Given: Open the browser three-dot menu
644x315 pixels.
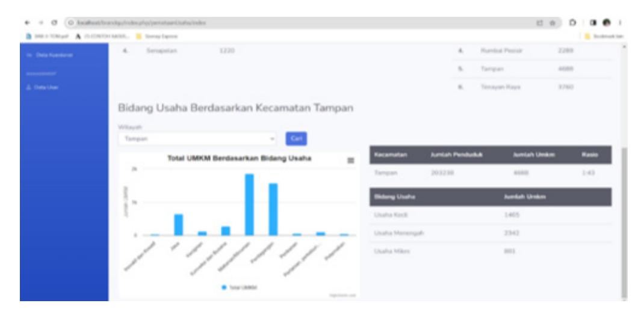Looking at the screenshot, I should [620, 23].
